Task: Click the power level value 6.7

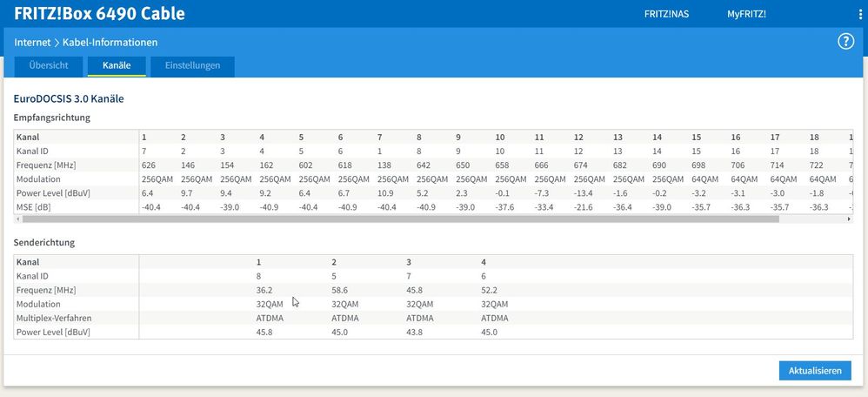Action: pyautogui.click(x=344, y=193)
